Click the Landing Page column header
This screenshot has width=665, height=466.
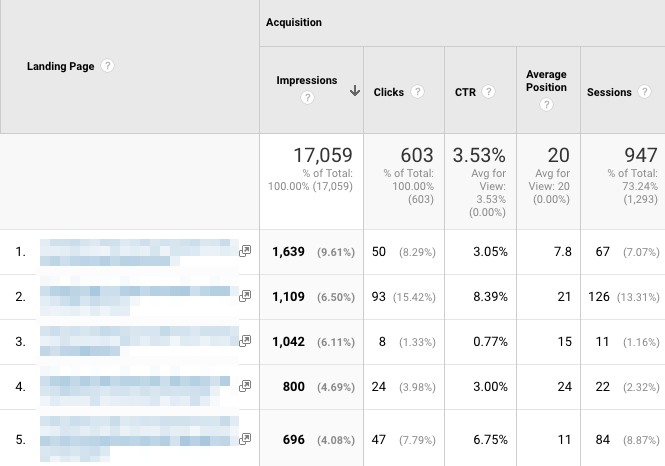click(61, 66)
